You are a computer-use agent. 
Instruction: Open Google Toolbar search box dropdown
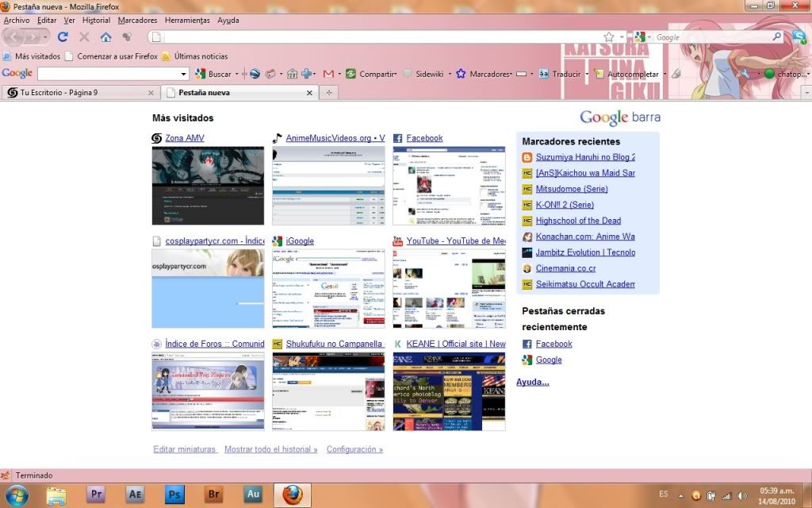(x=183, y=74)
